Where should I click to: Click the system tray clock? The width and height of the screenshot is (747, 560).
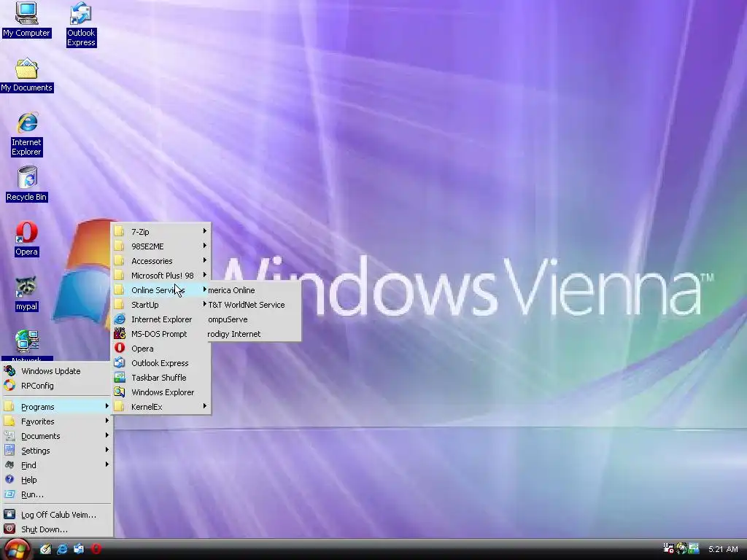[723, 549]
